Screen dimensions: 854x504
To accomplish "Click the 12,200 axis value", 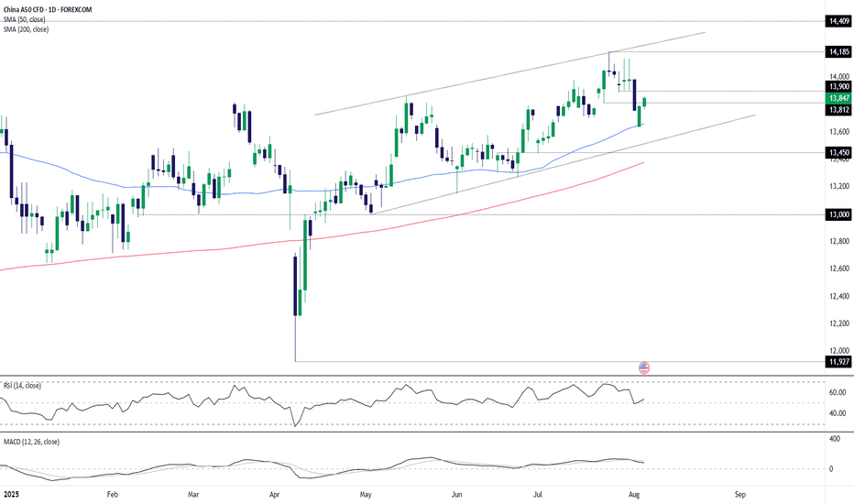I will (x=839, y=323).
